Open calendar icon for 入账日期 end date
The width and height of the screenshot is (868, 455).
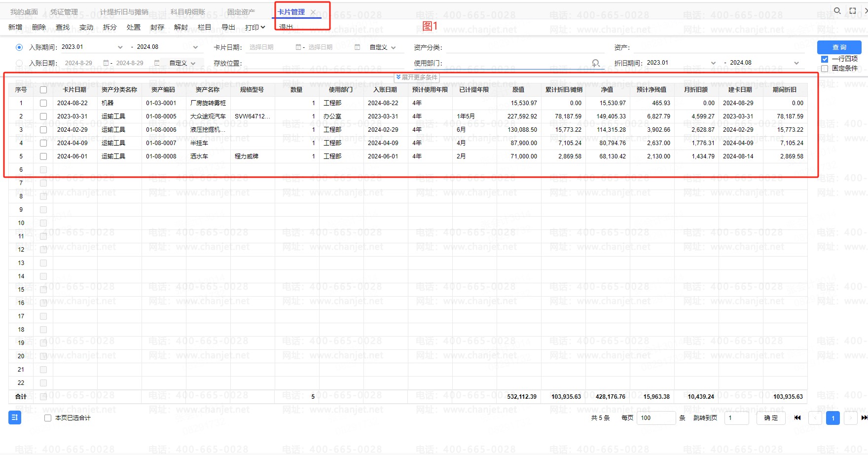tap(157, 63)
